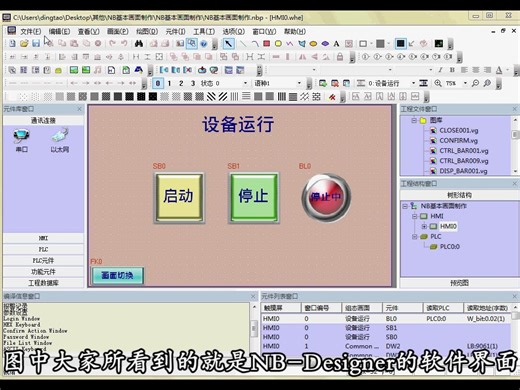Click the red eraser icon after pattern swatches
The image size is (520, 390).
332,97
